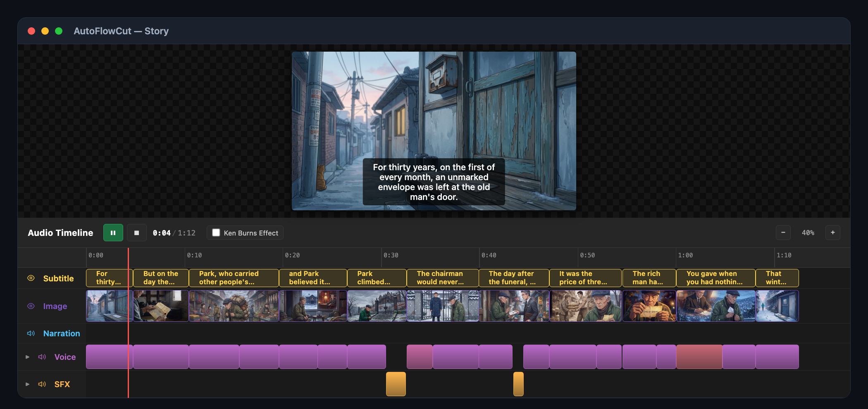Click the video preview frame

coord(434,131)
